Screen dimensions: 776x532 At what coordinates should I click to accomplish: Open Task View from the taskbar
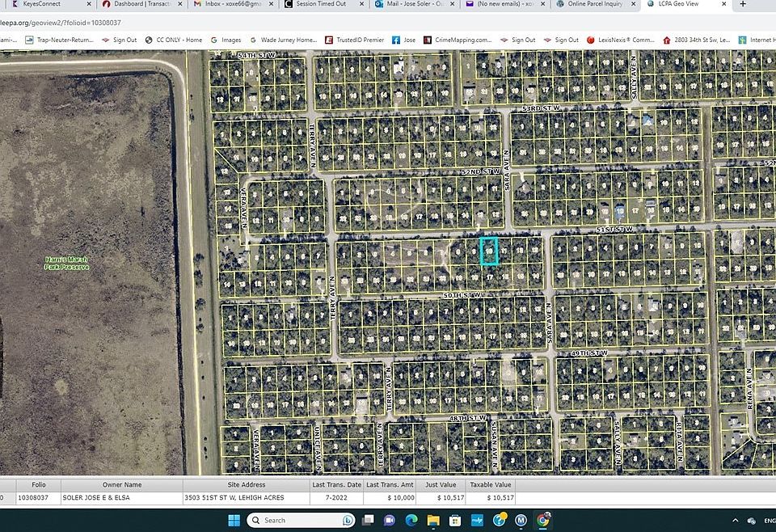coord(368,520)
